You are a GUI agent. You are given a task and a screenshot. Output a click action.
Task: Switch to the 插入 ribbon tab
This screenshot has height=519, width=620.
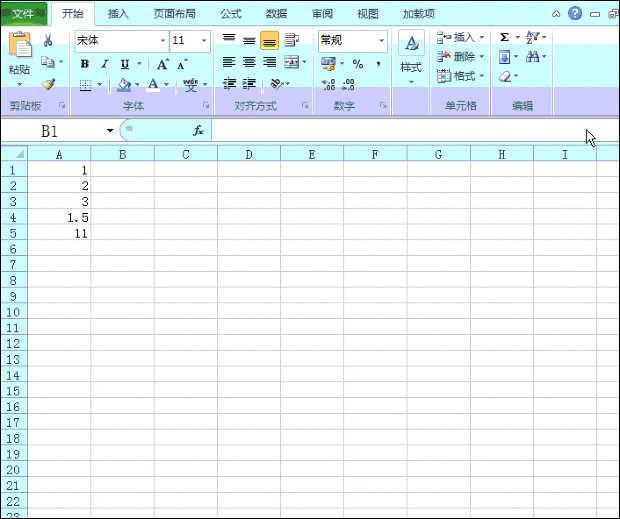point(118,14)
